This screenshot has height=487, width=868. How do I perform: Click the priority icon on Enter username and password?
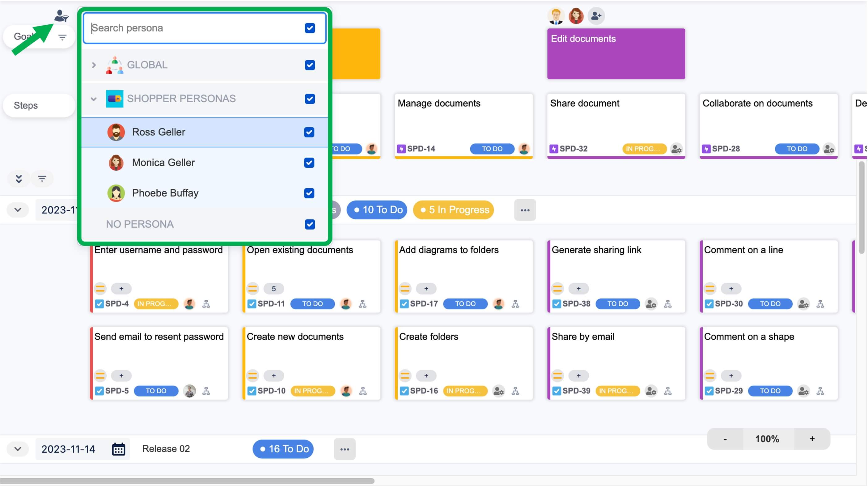click(100, 289)
